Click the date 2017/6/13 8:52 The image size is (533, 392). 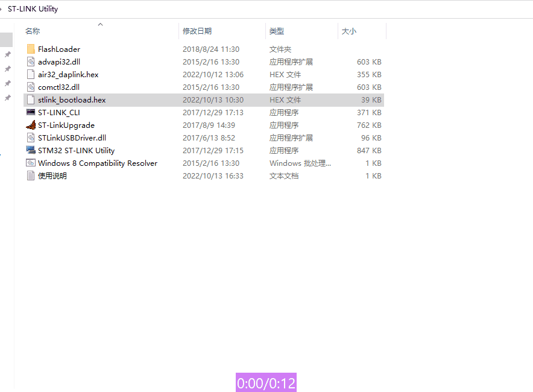click(x=209, y=138)
